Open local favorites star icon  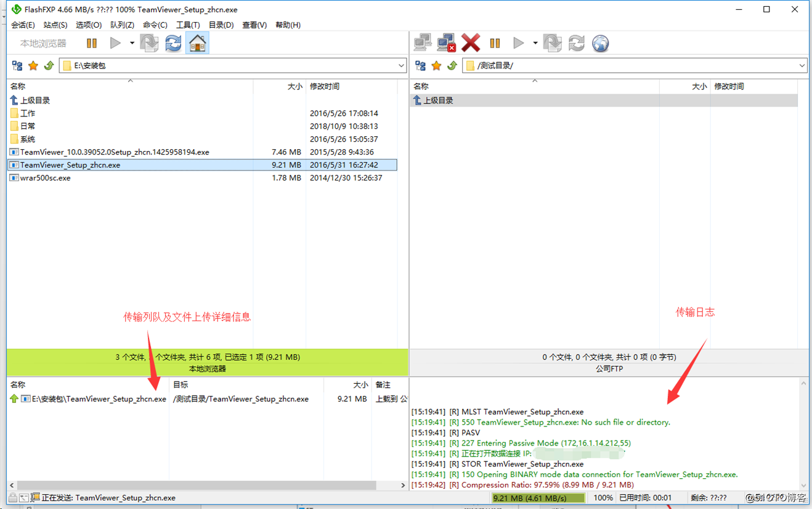click(33, 66)
